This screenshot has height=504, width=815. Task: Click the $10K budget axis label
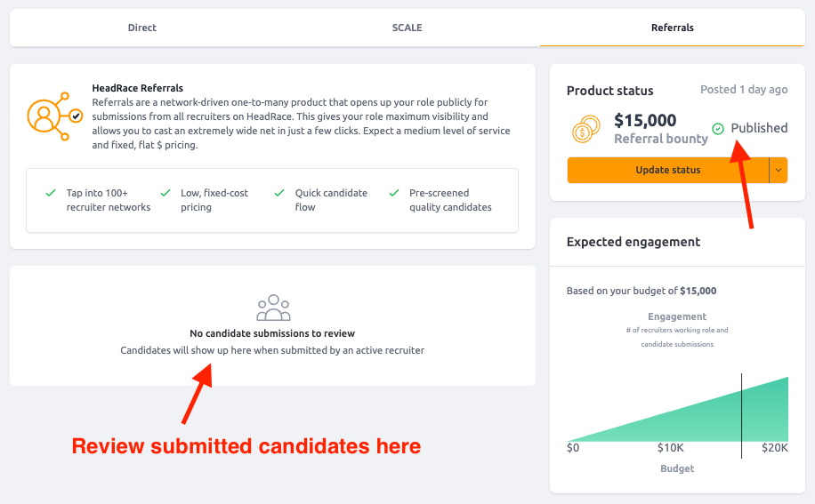pyautogui.click(x=670, y=447)
